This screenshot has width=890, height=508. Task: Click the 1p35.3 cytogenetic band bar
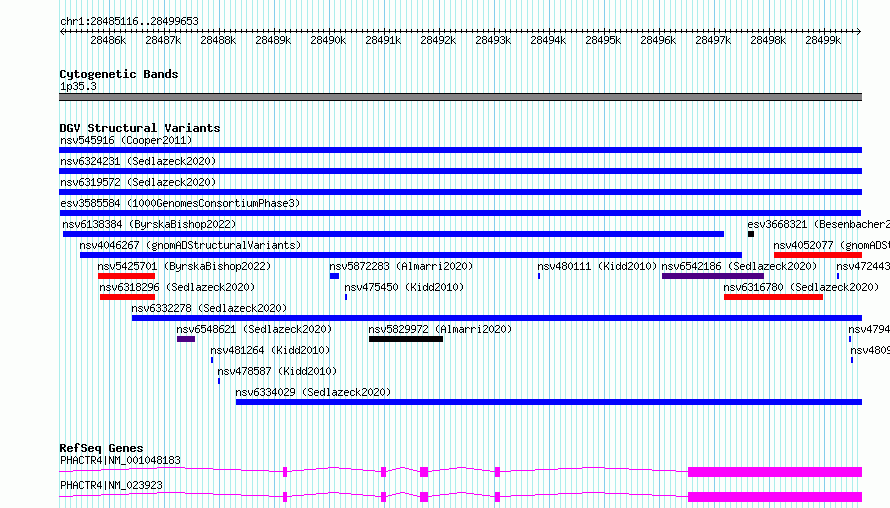[460, 97]
